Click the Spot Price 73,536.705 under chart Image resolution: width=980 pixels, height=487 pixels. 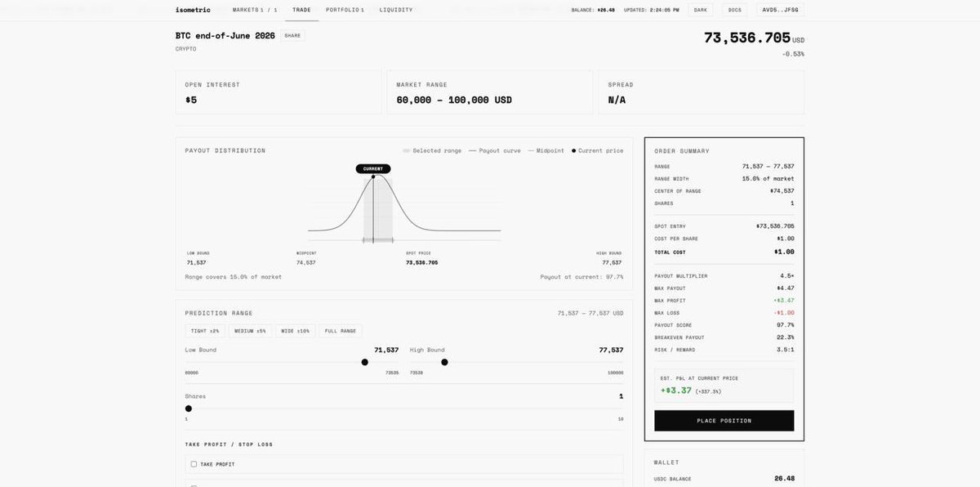422,262
